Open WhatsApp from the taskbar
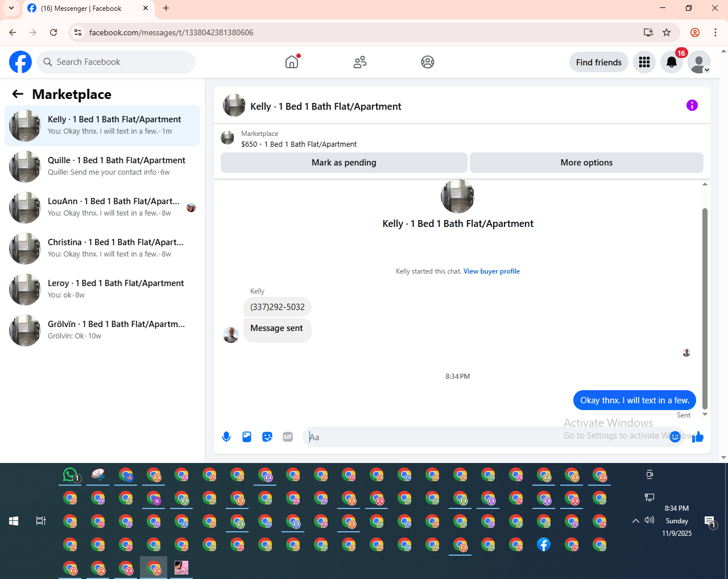 pos(71,475)
